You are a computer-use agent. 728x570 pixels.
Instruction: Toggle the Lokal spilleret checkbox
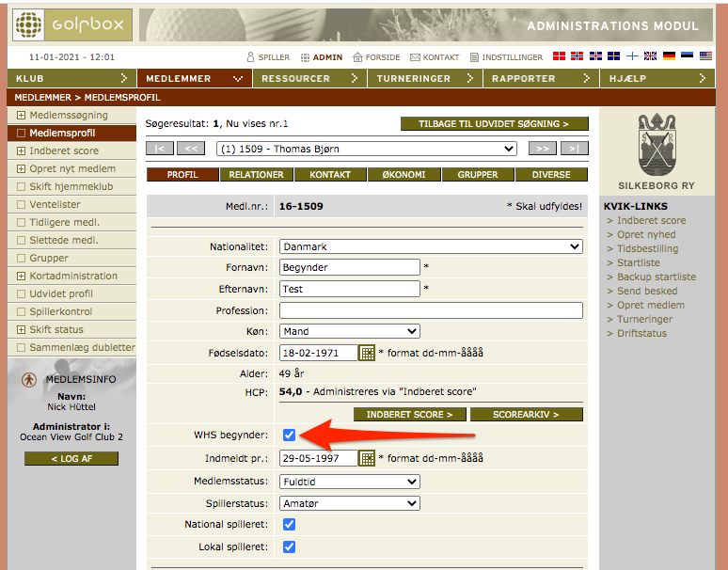(289, 546)
